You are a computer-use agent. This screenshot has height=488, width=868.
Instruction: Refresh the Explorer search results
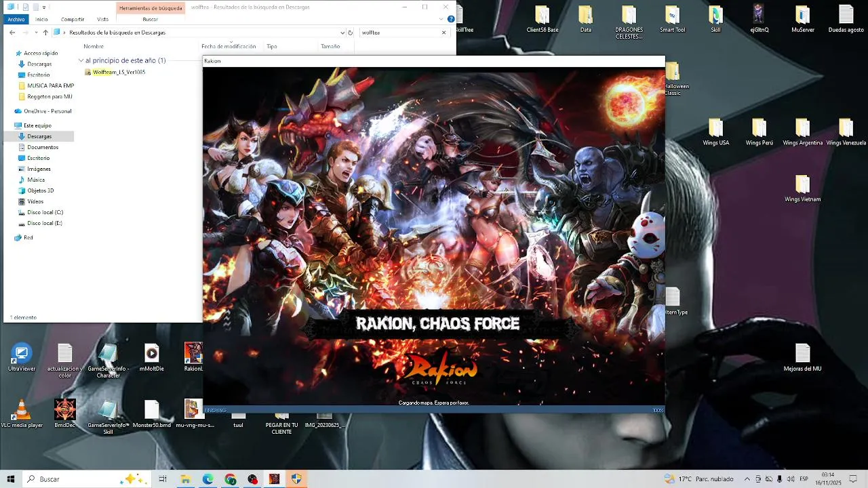coord(350,33)
